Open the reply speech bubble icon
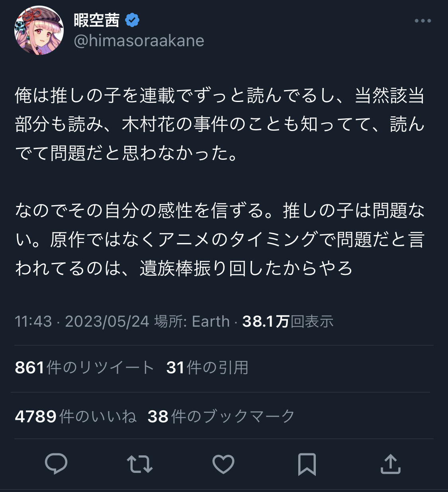Viewport: 448px width, 492px height. point(56,464)
